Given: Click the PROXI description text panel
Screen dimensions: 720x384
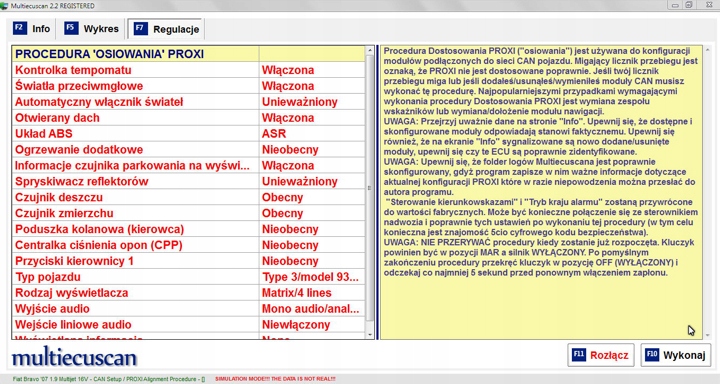Looking at the screenshot, I should (x=541, y=192).
